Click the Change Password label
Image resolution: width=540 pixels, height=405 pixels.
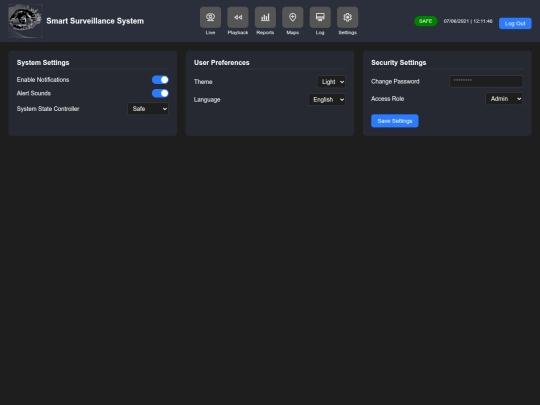pos(395,82)
